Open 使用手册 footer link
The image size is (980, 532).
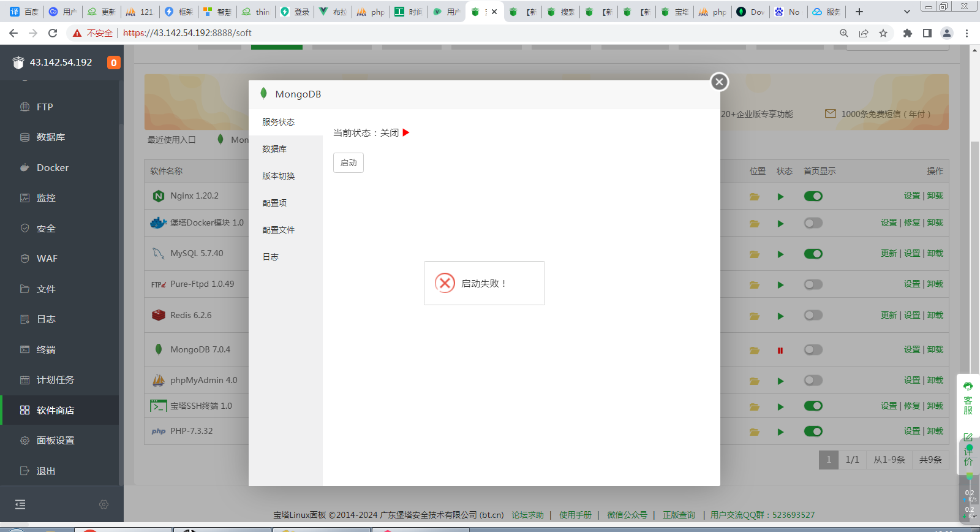click(x=575, y=515)
